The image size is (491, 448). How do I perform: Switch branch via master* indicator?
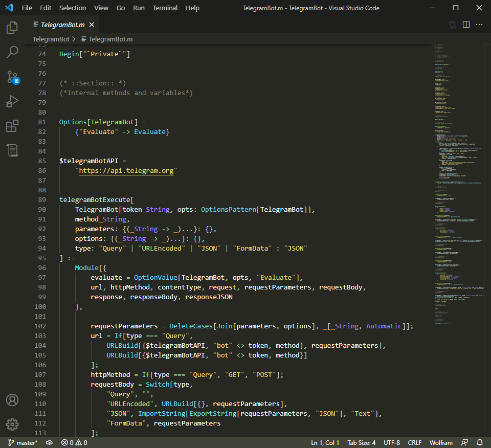[23, 442]
